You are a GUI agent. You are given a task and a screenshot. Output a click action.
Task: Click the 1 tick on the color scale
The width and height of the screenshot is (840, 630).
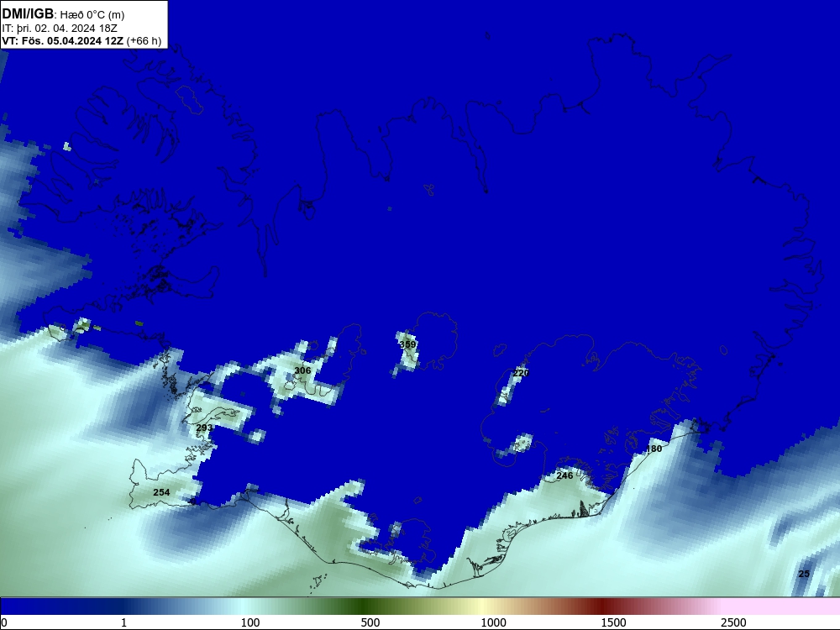pyautogui.click(x=123, y=622)
